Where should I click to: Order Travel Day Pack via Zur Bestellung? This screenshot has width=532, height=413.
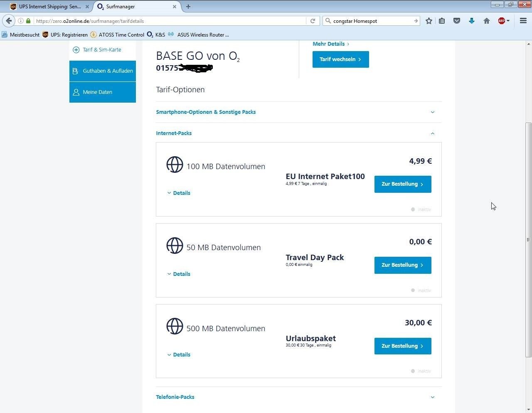click(x=403, y=265)
